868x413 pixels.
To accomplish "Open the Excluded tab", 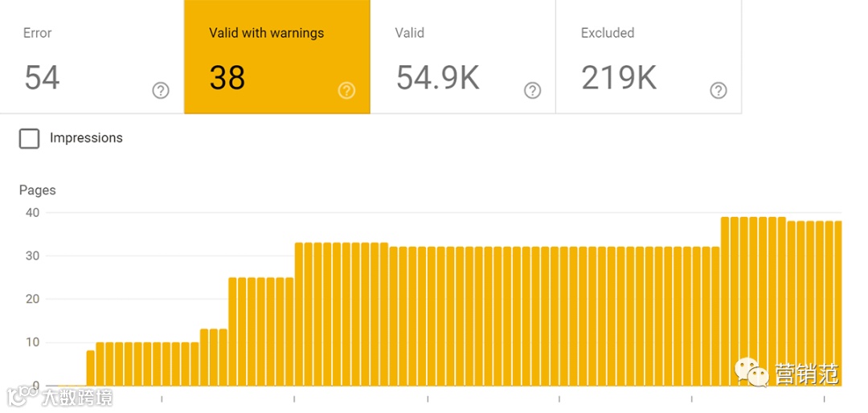I will point(649,56).
